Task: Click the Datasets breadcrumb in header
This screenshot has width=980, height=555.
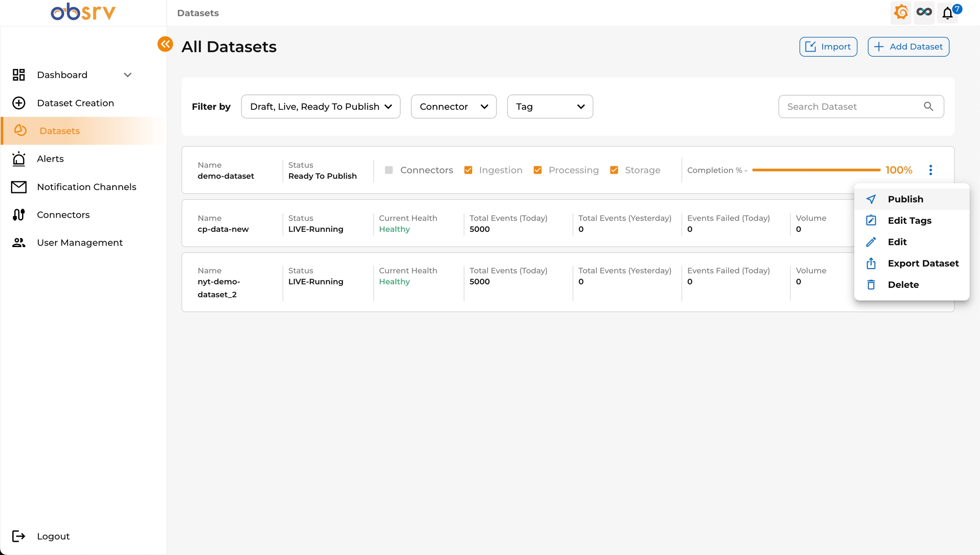Action: pyautogui.click(x=198, y=13)
